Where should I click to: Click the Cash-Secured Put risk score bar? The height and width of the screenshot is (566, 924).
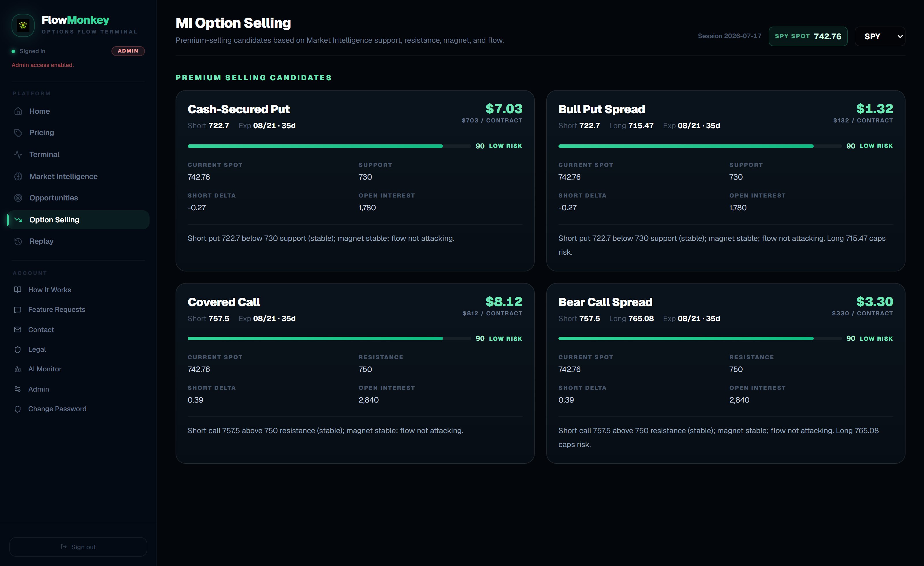[x=329, y=146]
